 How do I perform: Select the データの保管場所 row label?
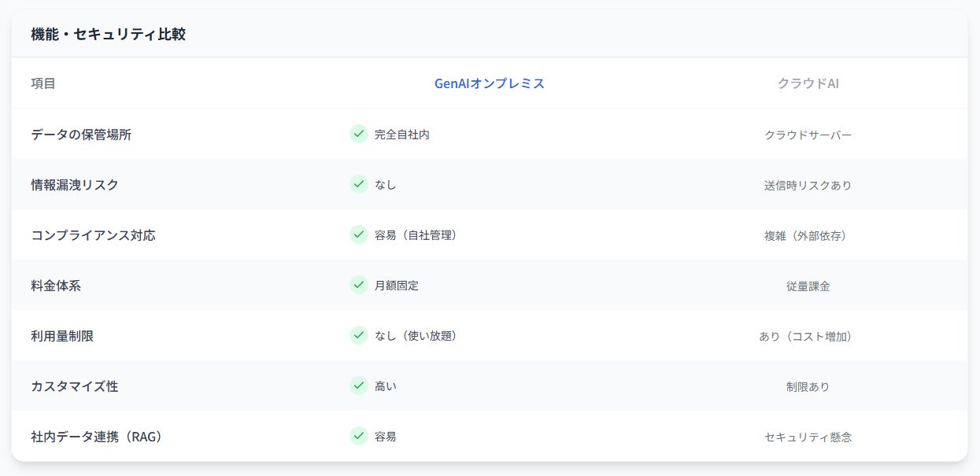81,135
